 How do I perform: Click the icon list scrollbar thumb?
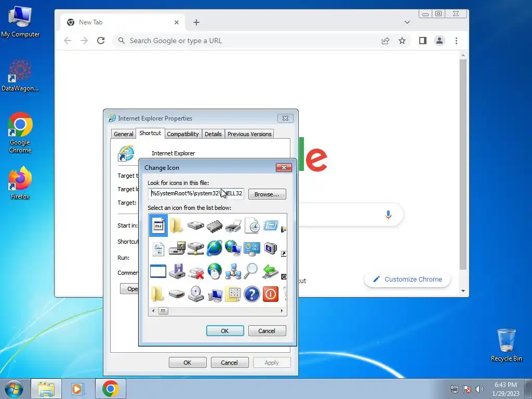point(163,311)
